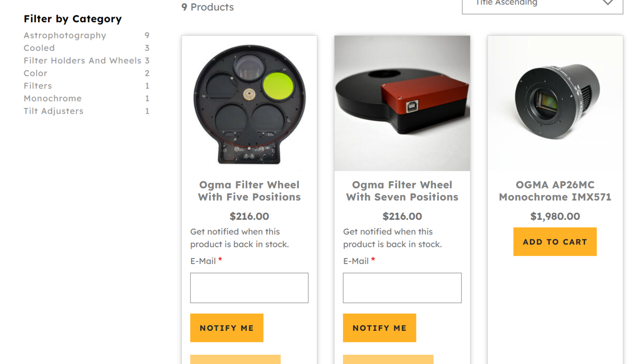
Task: Open Ogma Filter Wheel With Five Positions title
Action: (x=249, y=191)
